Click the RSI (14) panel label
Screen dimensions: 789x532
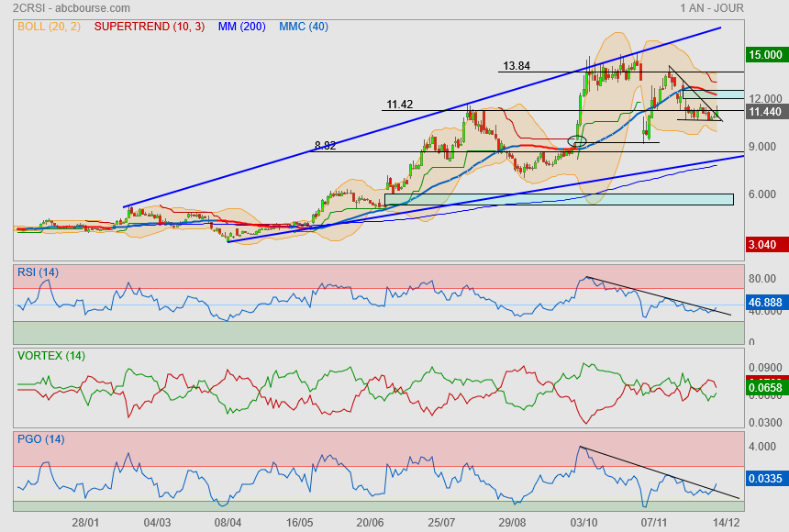click(38, 272)
